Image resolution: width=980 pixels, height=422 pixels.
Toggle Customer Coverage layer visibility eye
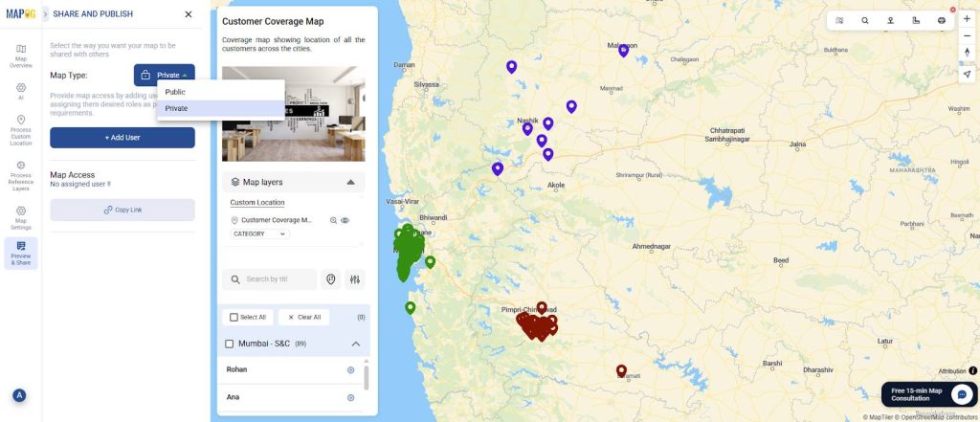(345, 220)
